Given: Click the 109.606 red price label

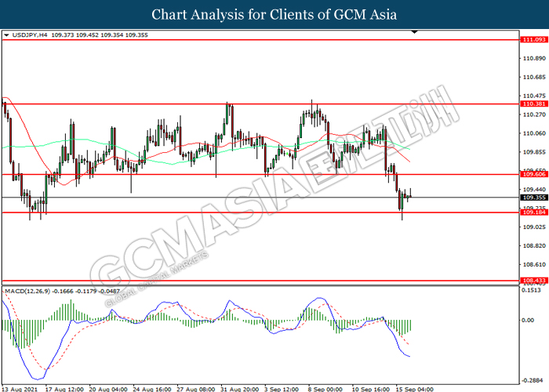Looking at the screenshot, I should click(534, 174).
